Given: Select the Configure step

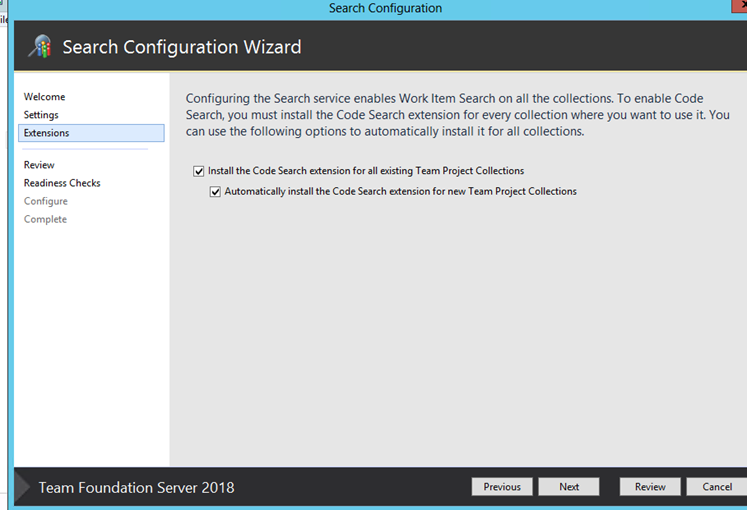Looking at the screenshot, I should 46,201.
